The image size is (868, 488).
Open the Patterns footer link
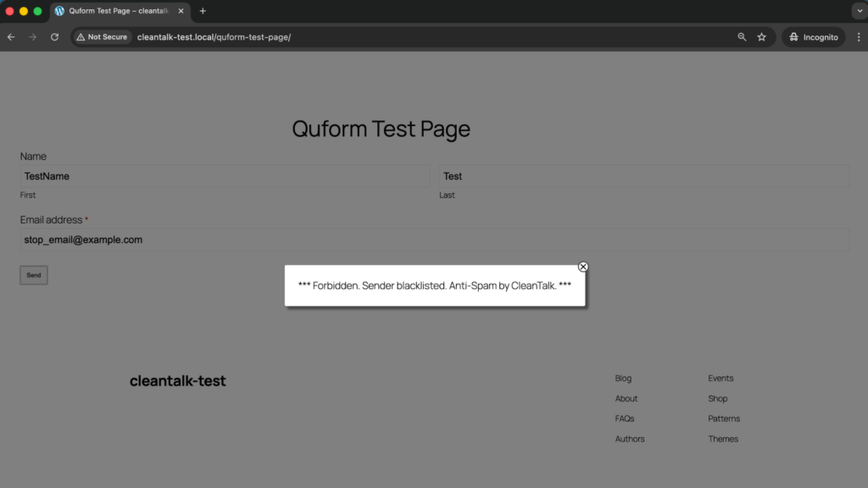724,419
